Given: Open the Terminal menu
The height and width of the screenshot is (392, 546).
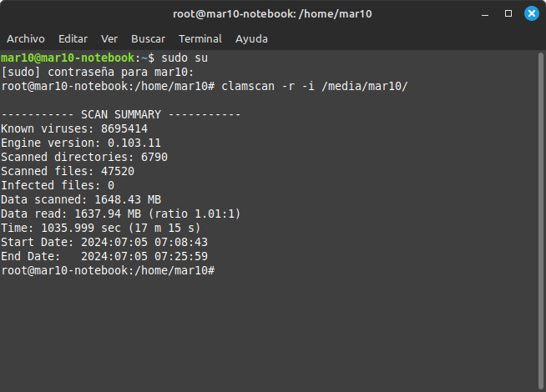Looking at the screenshot, I should [x=200, y=38].
